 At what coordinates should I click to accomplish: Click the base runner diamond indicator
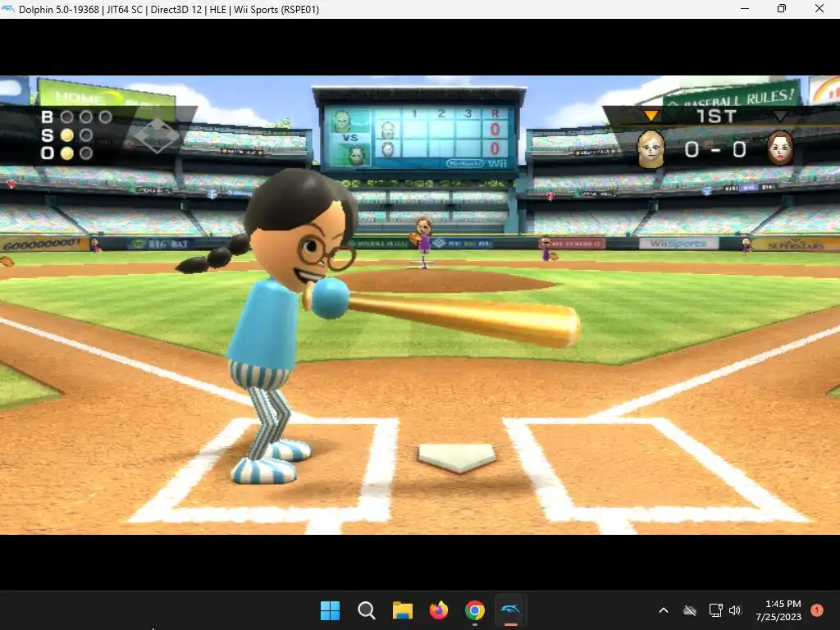click(x=157, y=135)
